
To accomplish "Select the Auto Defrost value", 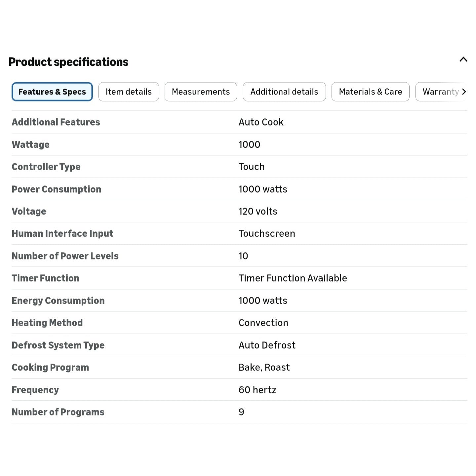I will click(267, 345).
